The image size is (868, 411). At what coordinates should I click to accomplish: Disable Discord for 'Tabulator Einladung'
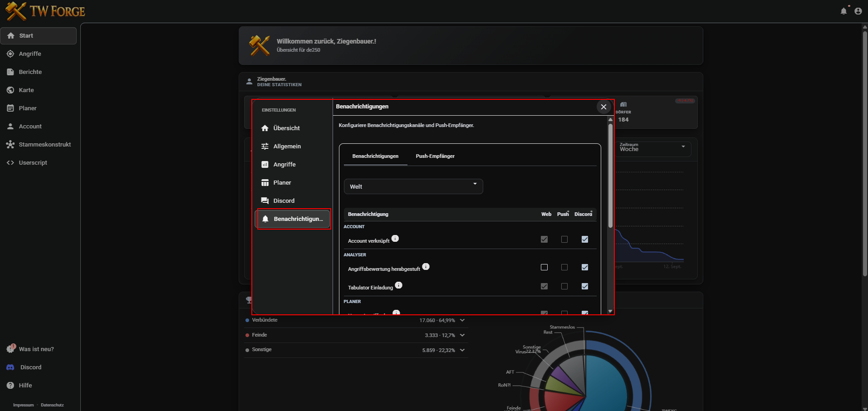pos(585,286)
